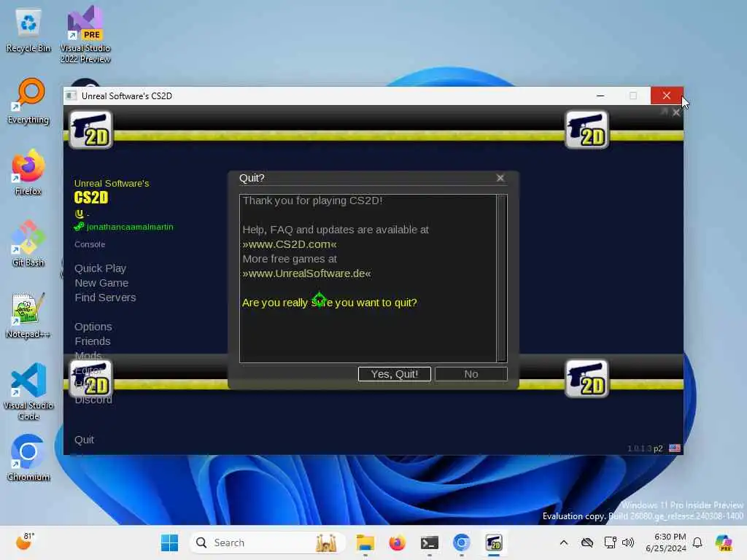Open Chromium from the taskbar
This screenshot has height=560, width=747.
point(462,542)
